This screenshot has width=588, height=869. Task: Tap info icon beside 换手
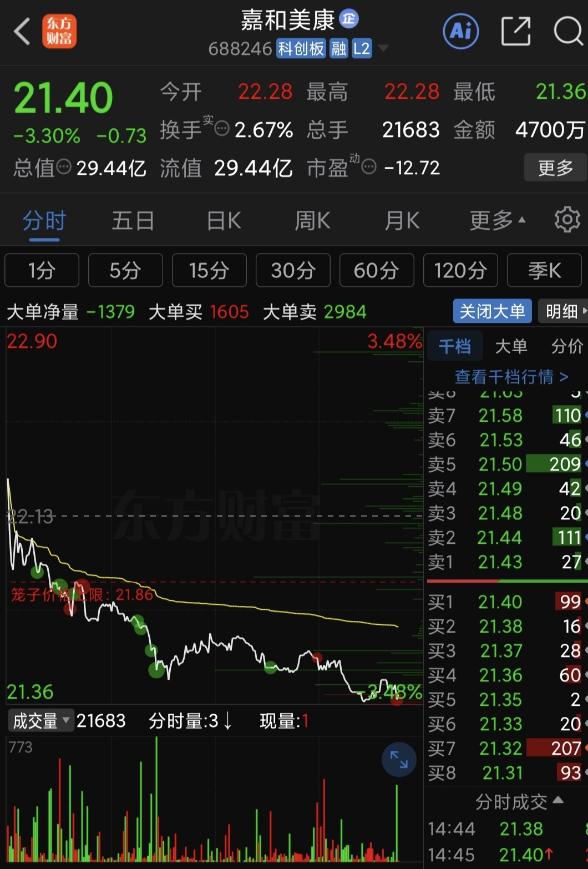(221, 129)
